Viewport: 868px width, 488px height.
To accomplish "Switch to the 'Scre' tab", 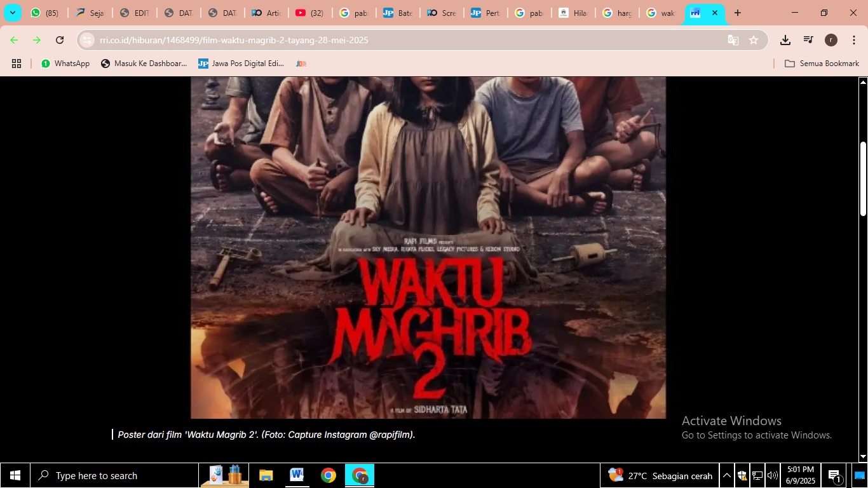I will (442, 13).
